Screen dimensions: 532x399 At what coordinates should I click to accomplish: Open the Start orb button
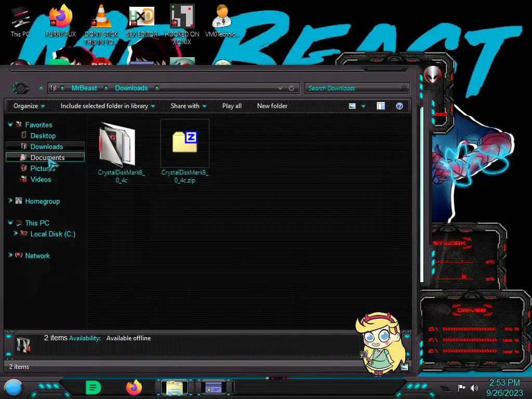pyautogui.click(x=14, y=388)
